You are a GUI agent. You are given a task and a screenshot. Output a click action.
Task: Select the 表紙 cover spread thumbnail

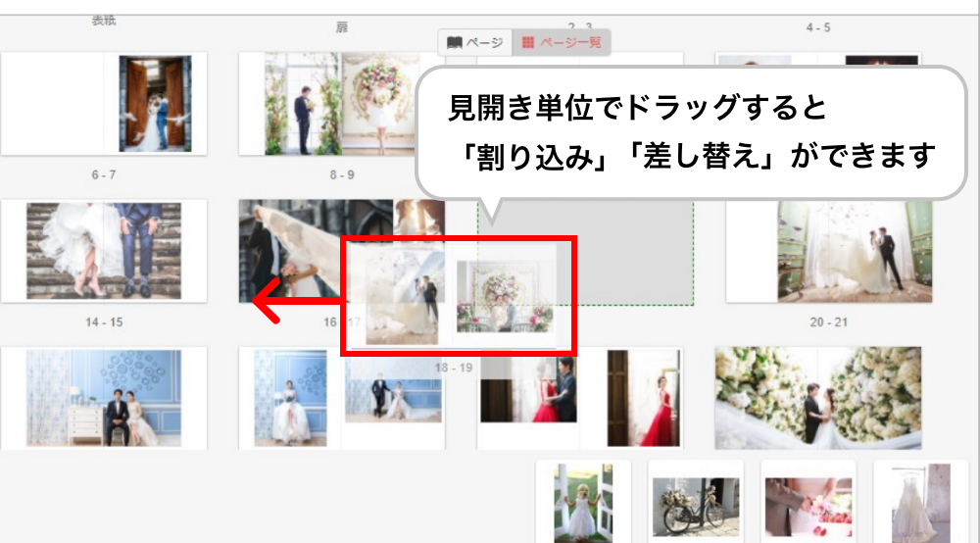(104, 103)
